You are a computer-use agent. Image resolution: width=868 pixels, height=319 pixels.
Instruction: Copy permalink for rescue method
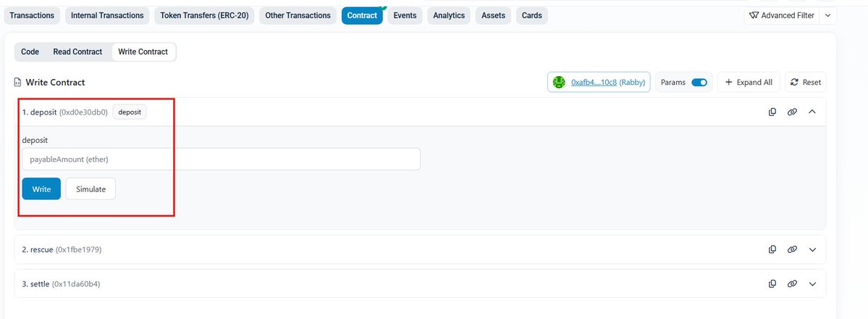click(x=792, y=249)
